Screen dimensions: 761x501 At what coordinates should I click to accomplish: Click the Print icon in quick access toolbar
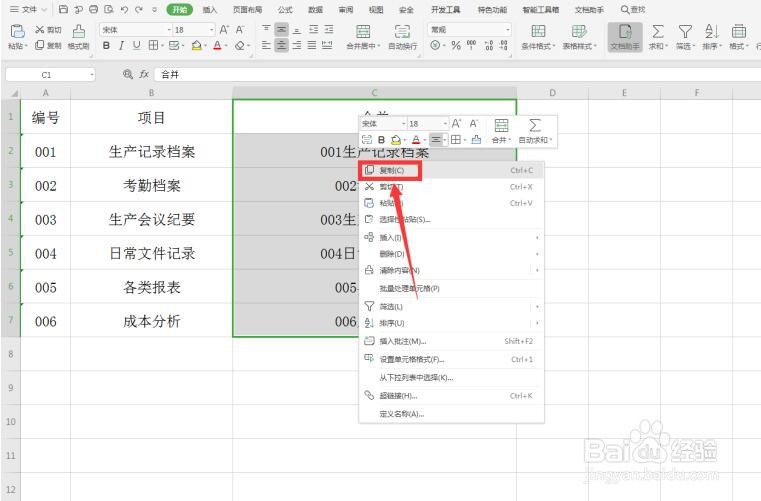coord(94,9)
